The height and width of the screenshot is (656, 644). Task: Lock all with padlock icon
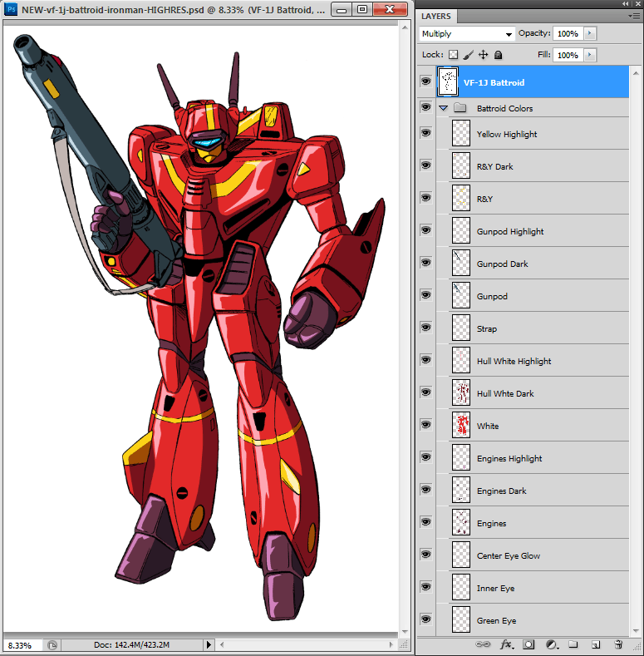(x=498, y=55)
